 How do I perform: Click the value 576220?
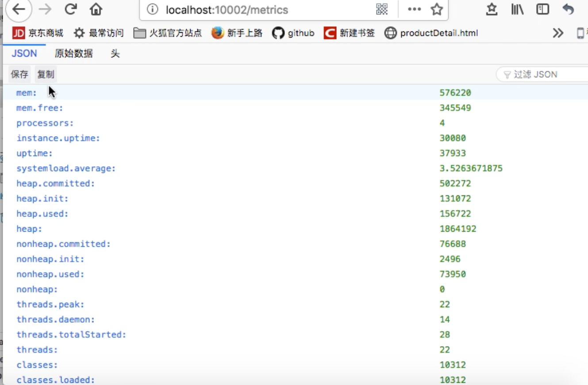click(455, 93)
